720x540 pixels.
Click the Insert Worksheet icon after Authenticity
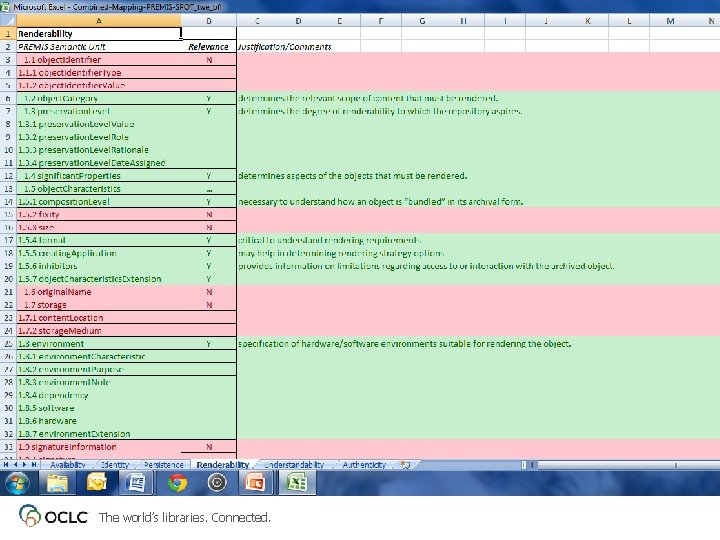click(x=405, y=465)
